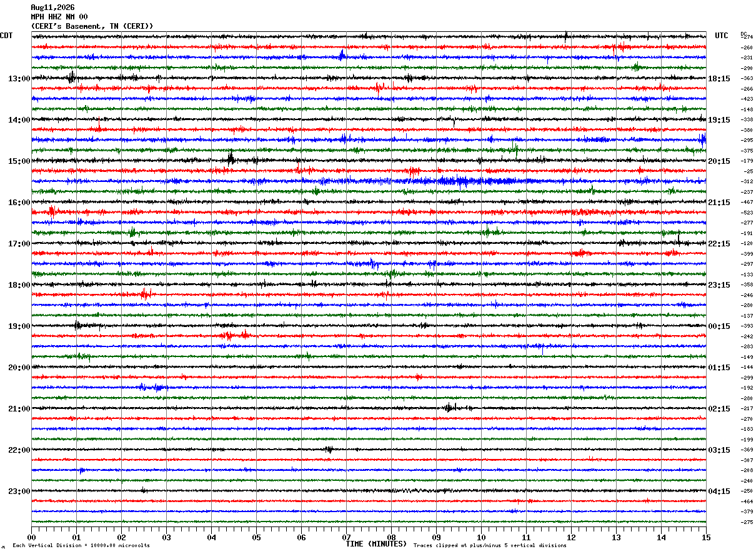Click minute tick 12 on the bottom axis
Screen dimensions: 756x554
coord(571,537)
